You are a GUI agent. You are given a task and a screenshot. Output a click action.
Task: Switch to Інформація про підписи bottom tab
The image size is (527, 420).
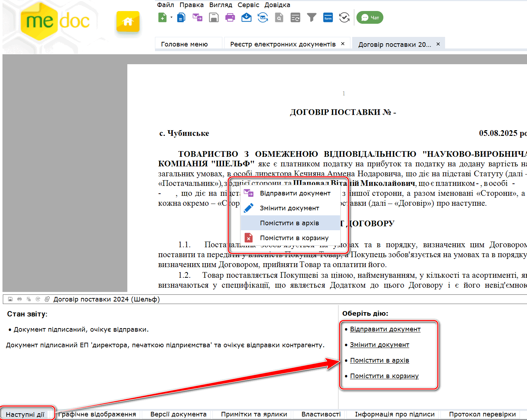(x=394, y=414)
